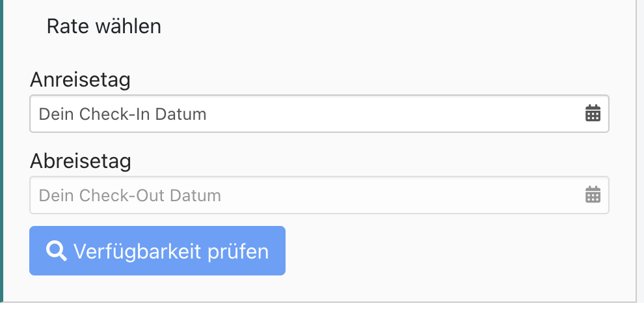Click the Abreisetag label

coord(81,161)
